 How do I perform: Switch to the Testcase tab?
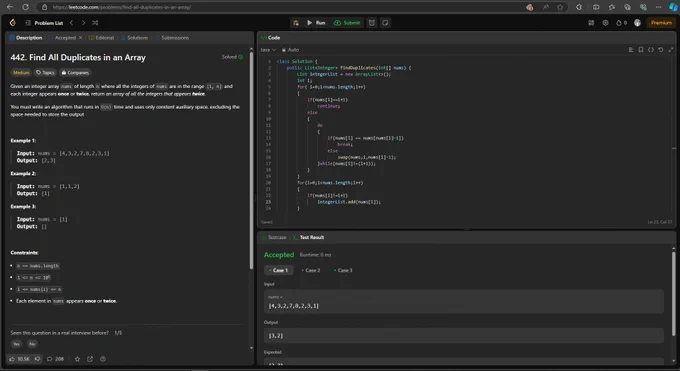click(274, 237)
